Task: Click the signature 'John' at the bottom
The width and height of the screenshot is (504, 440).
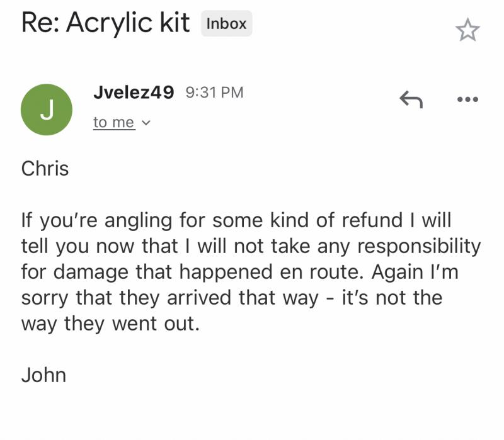Action: (x=43, y=375)
